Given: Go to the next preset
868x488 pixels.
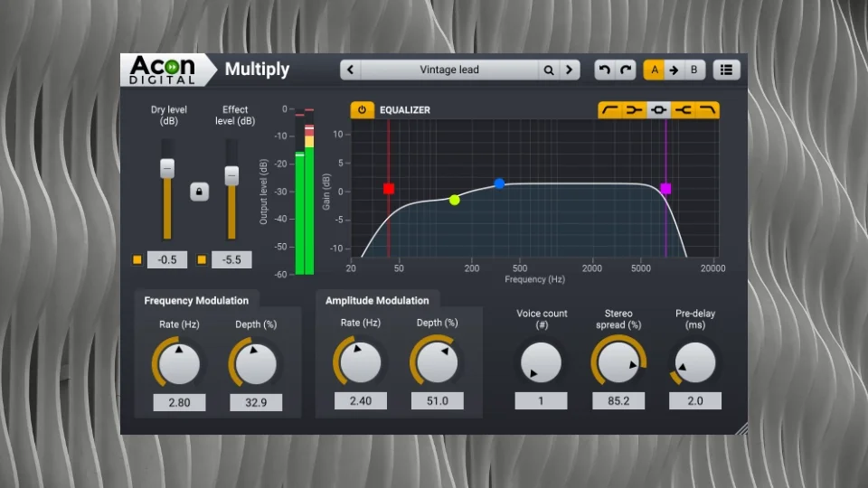Looking at the screenshot, I should [x=569, y=70].
